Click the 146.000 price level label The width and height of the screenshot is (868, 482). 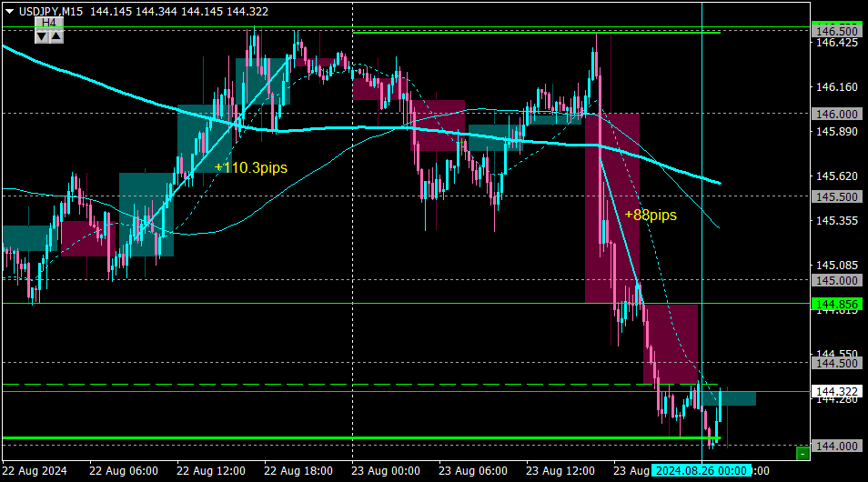tap(836, 114)
